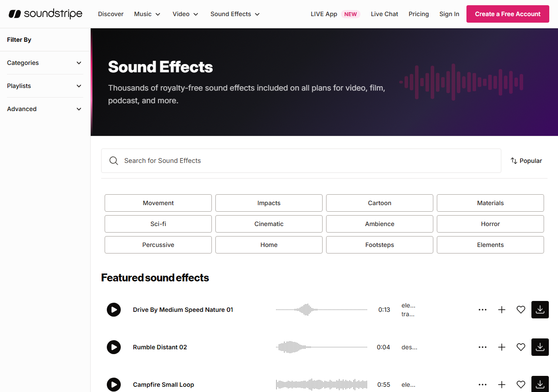Screen dimensions: 558x392
Task: Filter by the Cinematic category
Action: (269, 224)
